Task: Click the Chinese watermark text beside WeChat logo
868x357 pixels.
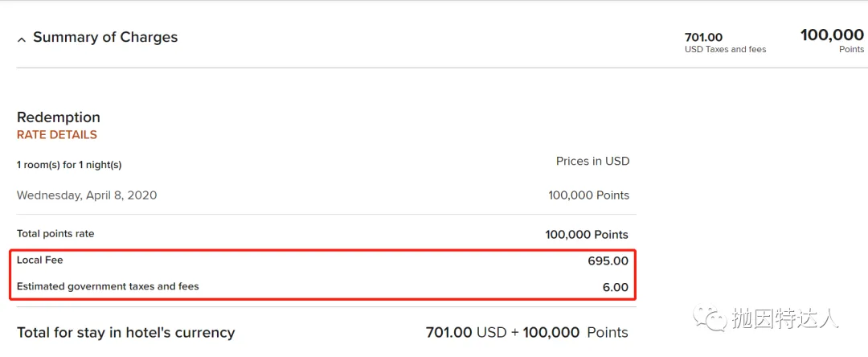Action: 784,319
